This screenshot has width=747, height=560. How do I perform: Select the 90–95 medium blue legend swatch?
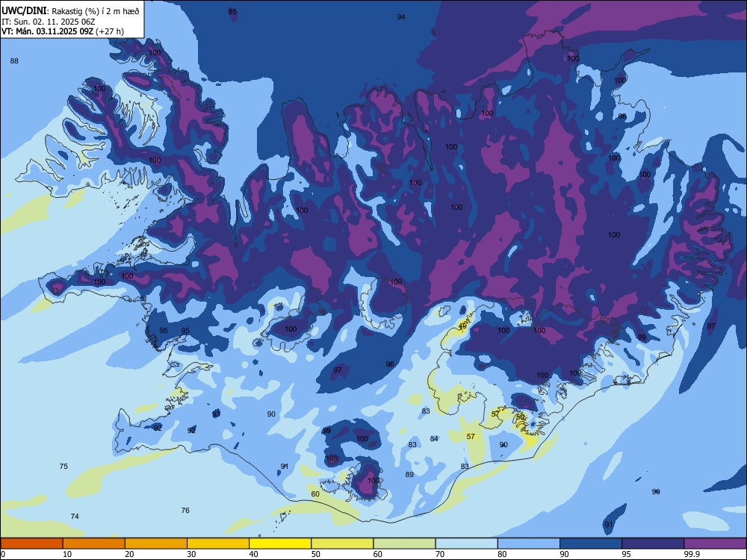pyautogui.click(x=591, y=544)
